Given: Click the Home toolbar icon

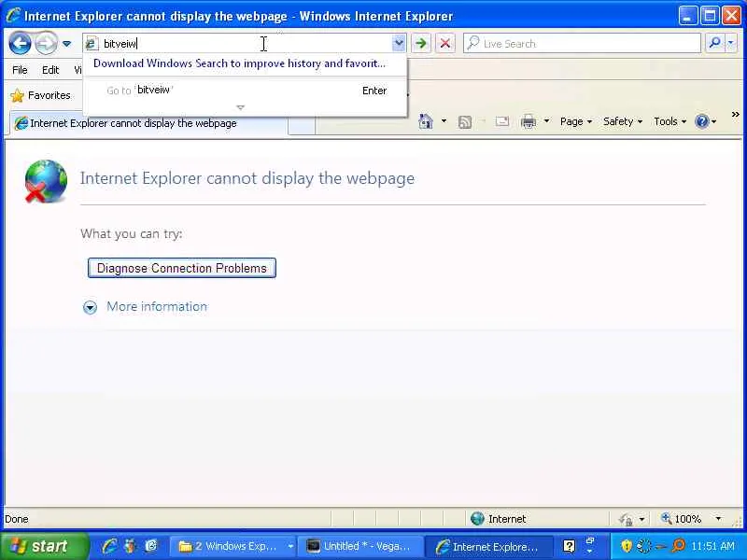Looking at the screenshot, I should [426, 122].
